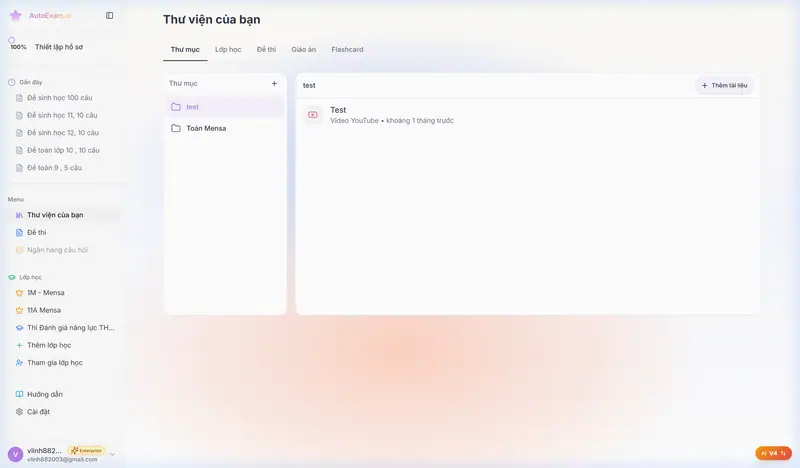Click the book icon beside Hướng dẫn
Viewport: 800px width, 468px height.
[19, 394]
